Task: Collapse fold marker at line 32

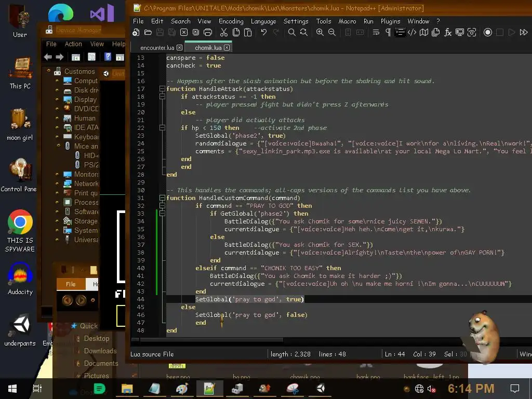Action: click(162, 206)
